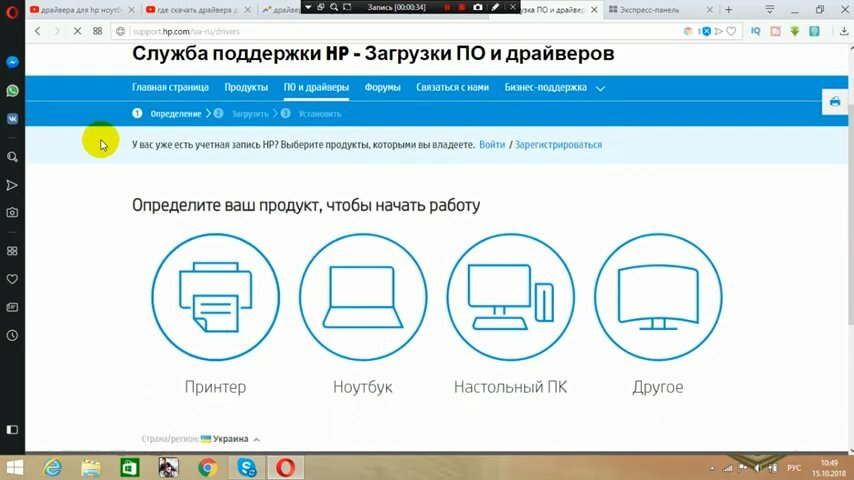Switch input language РУС in tray

click(794, 468)
